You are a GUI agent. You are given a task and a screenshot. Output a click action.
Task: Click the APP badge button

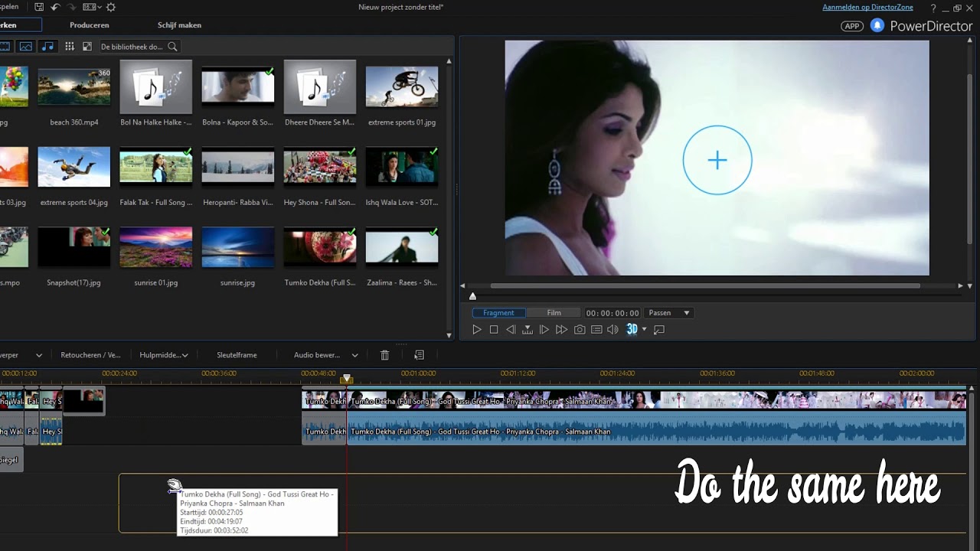coord(852,26)
